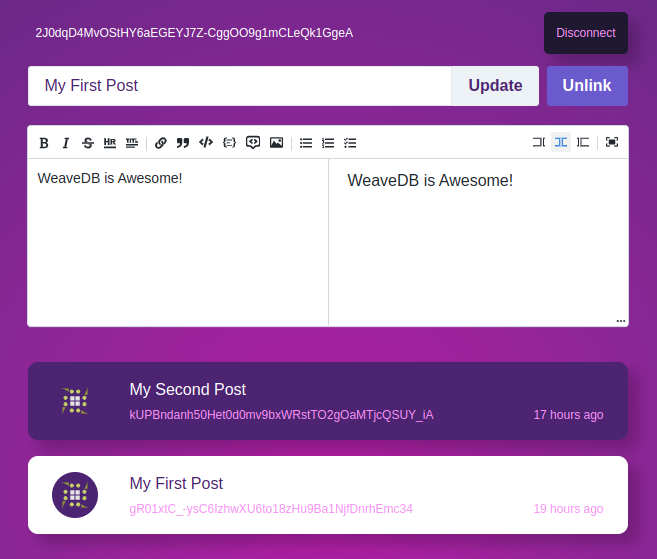Image resolution: width=657 pixels, height=559 pixels.
Task: Insert a link using the chain icon
Action: [161, 143]
